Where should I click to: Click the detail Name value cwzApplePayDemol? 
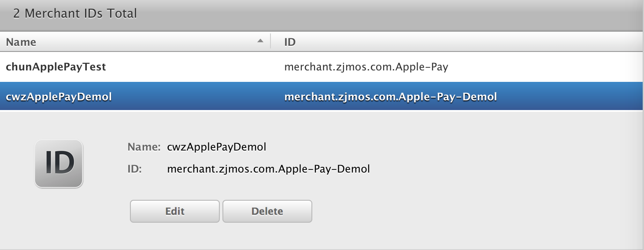point(217,147)
